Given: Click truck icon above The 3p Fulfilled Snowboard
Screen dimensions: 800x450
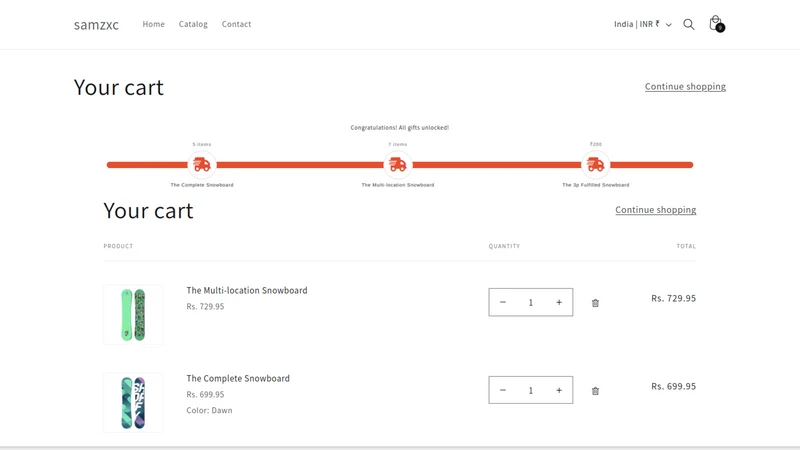Looking at the screenshot, I should click(595, 165).
